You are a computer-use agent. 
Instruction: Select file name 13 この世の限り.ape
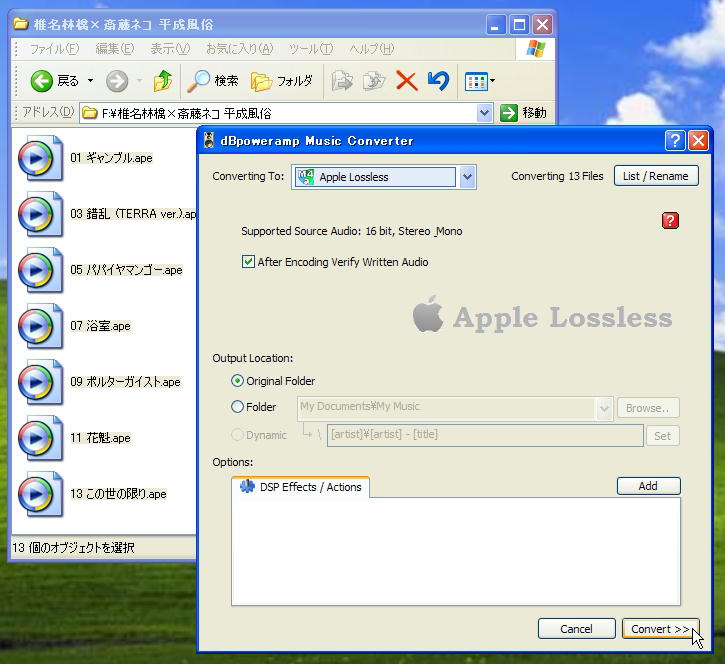[x=118, y=494]
